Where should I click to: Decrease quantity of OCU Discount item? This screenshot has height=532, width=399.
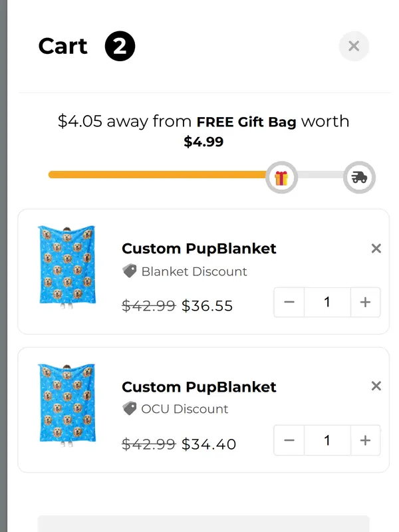[x=289, y=440]
